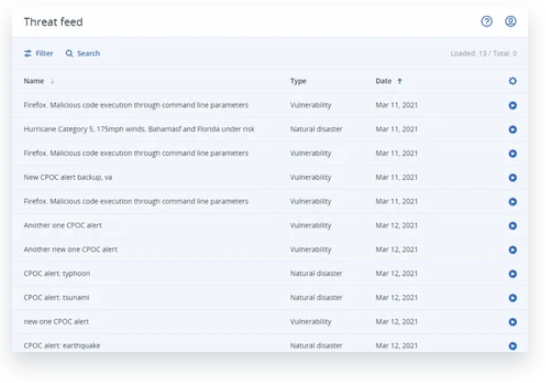
Task: Open the Filter panel
Action: click(x=39, y=53)
